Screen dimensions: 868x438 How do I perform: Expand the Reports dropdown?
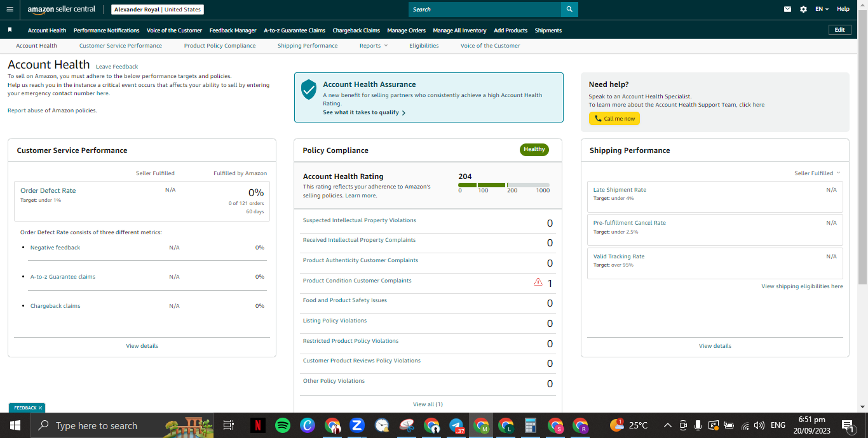coord(374,46)
